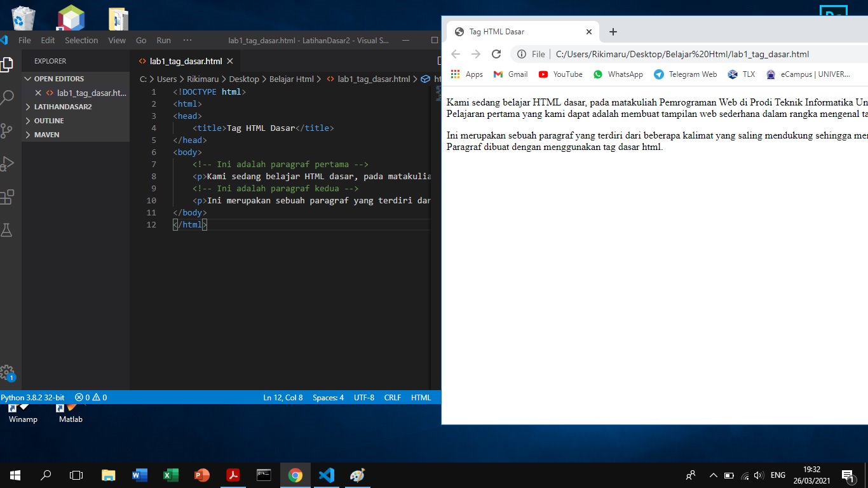Reload the page in Chrome
Viewport: 868px width, 488px height.
pos(496,54)
